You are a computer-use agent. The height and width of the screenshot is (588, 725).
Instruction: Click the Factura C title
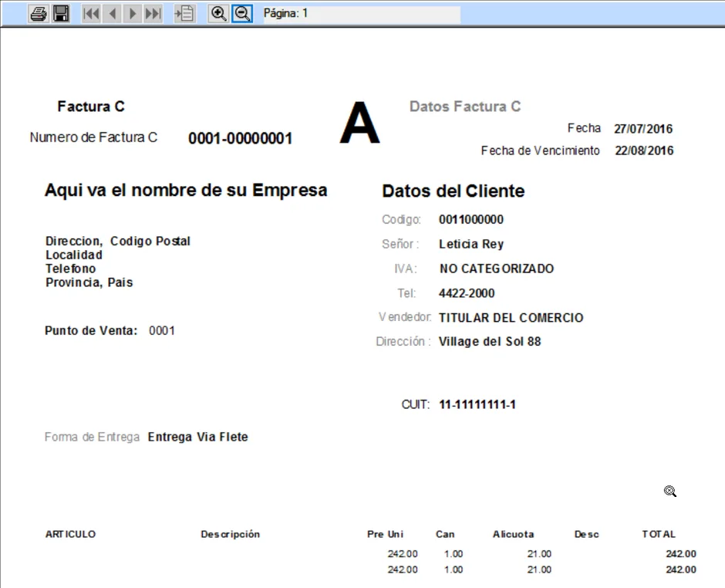tap(91, 106)
